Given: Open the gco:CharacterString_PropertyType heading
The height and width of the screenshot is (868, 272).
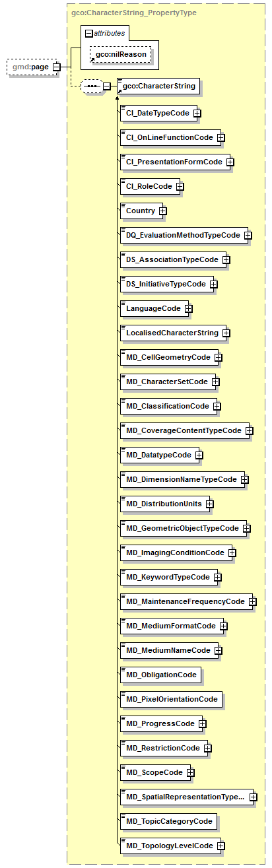Looking at the screenshot, I should click(133, 12).
